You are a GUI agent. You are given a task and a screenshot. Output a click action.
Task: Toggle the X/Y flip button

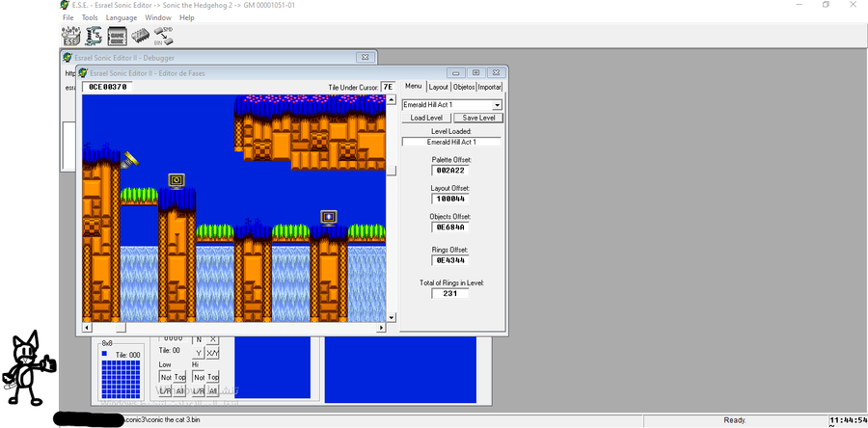212,353
